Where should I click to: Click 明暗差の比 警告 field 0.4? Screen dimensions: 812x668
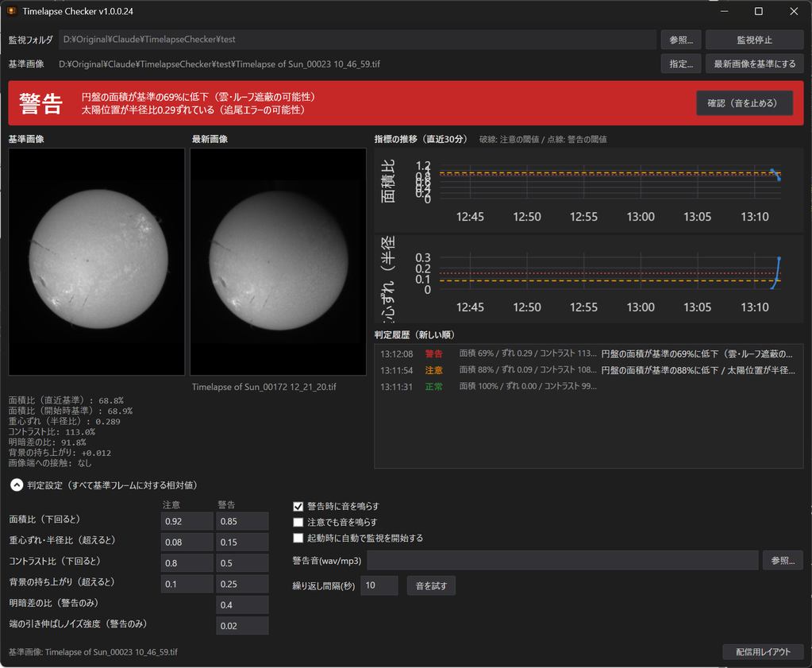pyautogui.click(x=242, y=604)
